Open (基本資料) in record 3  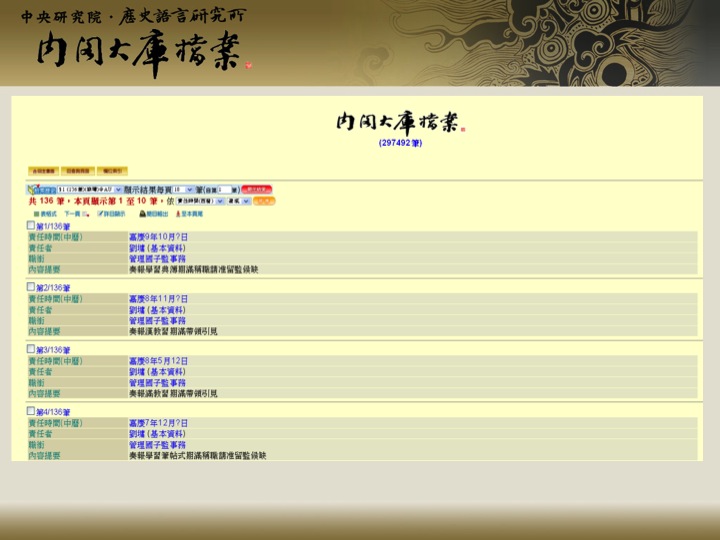tap(167, 372)
